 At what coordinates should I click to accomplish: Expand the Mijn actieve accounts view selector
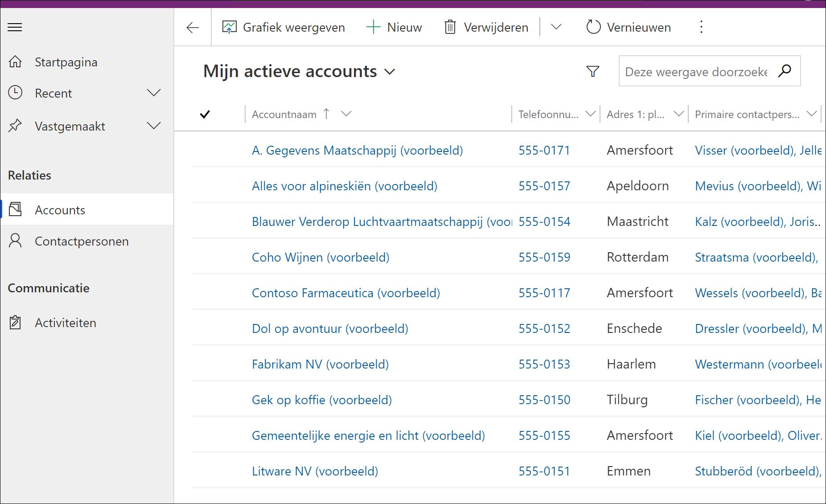(390, 72)
